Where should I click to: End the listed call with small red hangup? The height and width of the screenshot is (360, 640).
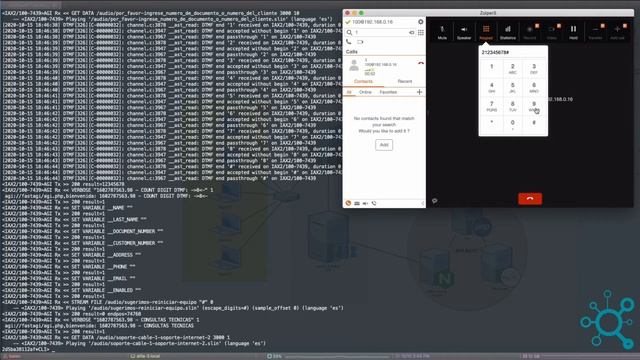coord(420,64)
